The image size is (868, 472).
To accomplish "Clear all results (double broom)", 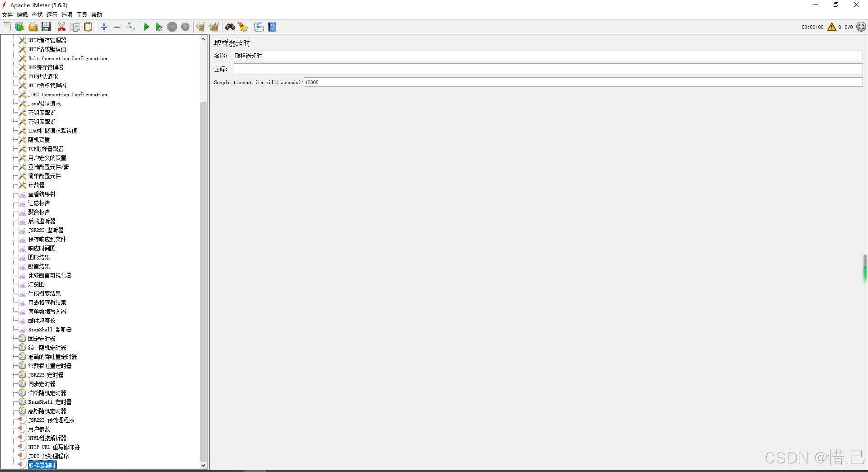I will coord(214,27).
